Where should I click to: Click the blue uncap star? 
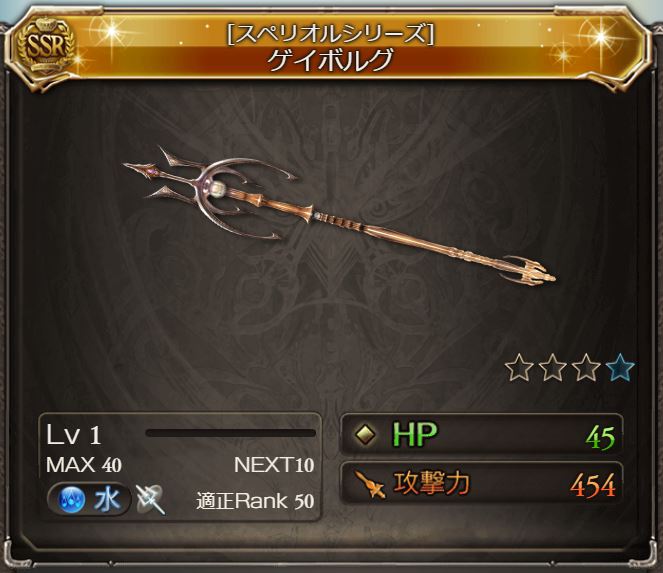coord(620,367)
